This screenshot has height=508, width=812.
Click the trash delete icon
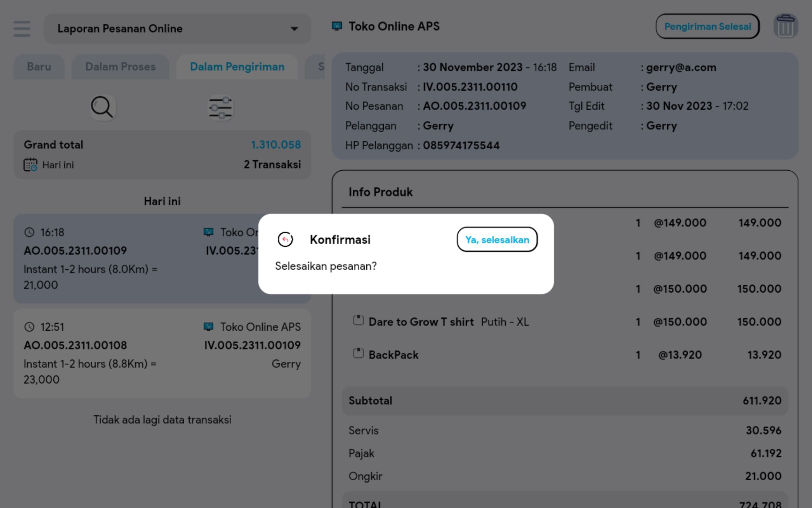coord(785,27)
